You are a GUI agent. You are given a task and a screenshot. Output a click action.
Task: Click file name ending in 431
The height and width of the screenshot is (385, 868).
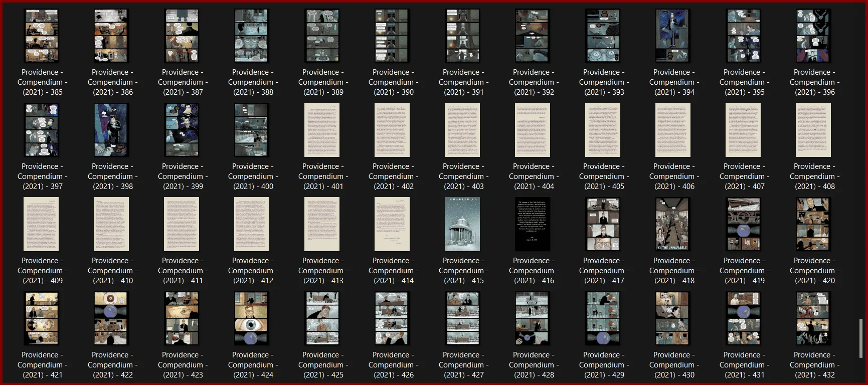pyautogui.click(x=744, y=365)
